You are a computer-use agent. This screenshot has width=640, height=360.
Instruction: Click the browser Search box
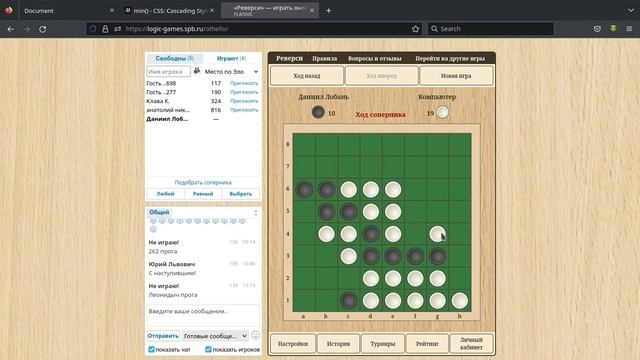(x=491, y=29)
